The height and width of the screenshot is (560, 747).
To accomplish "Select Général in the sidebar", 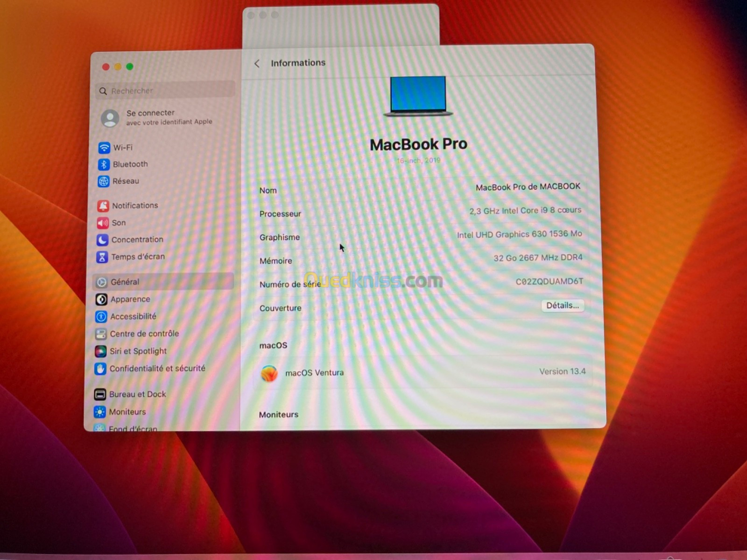I will tap(163, 281).
